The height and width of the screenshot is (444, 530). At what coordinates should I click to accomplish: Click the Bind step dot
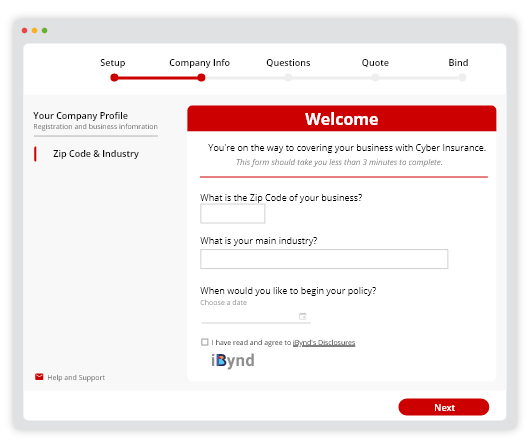[462, 78]
